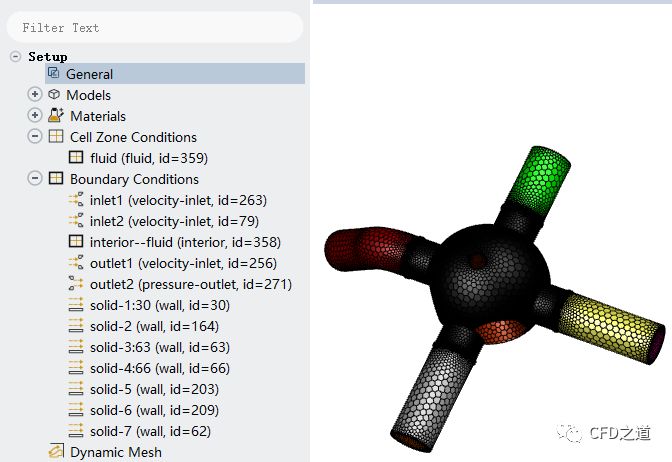Viewport: 672px width, 462px height.
Task: Click the outlet2 pressure-outlet icon
Action: pos(76,284)
